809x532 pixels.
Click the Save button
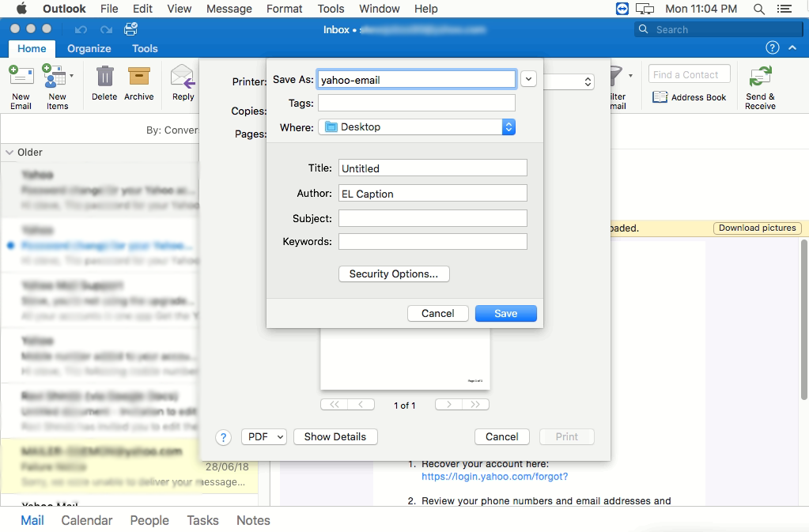(505, 313)
